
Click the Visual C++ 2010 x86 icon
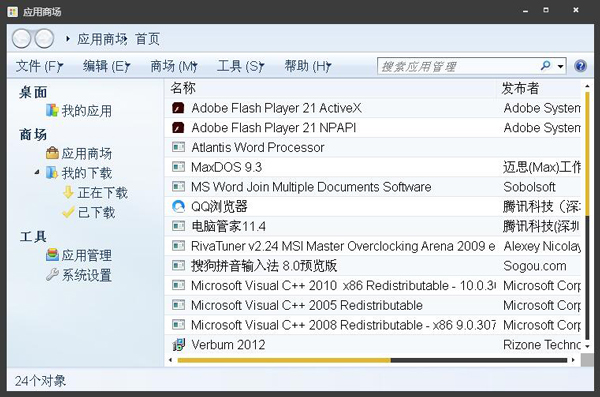click(178, 285)
